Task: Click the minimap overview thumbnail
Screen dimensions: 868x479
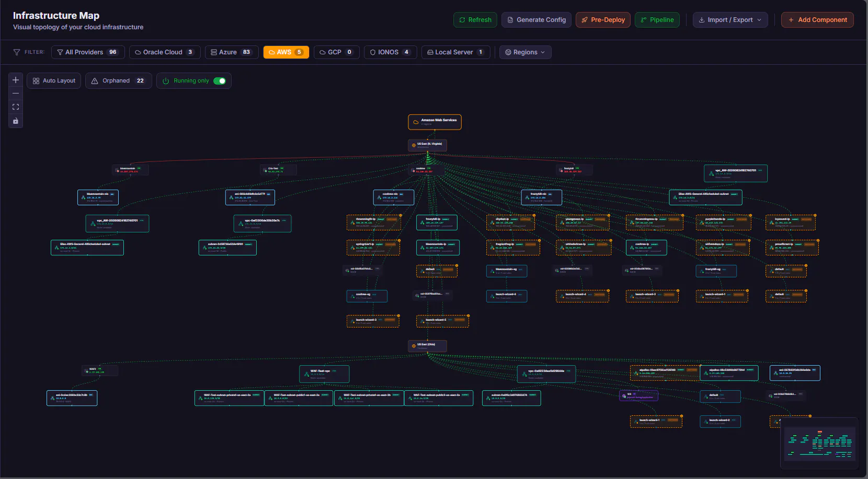Action: click(819, 443)
